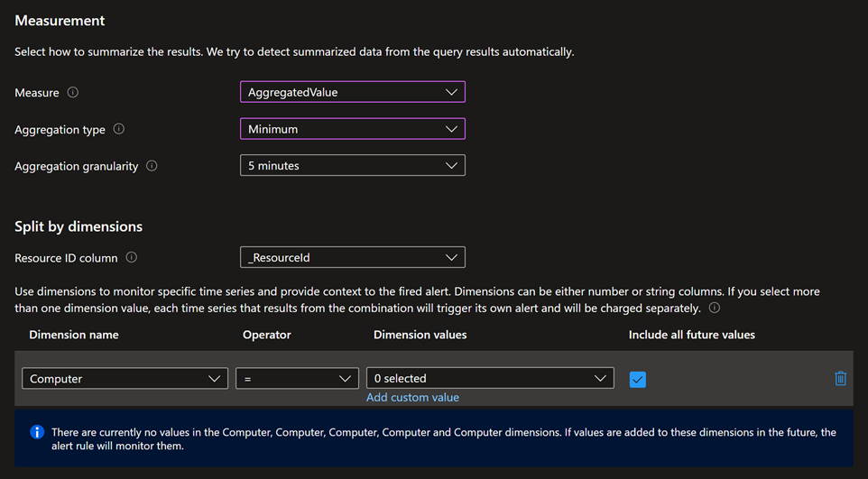The width and height of the screenshot is (868, 479).
Task: Click the Dimension name column header
Action: coord(74,335)
